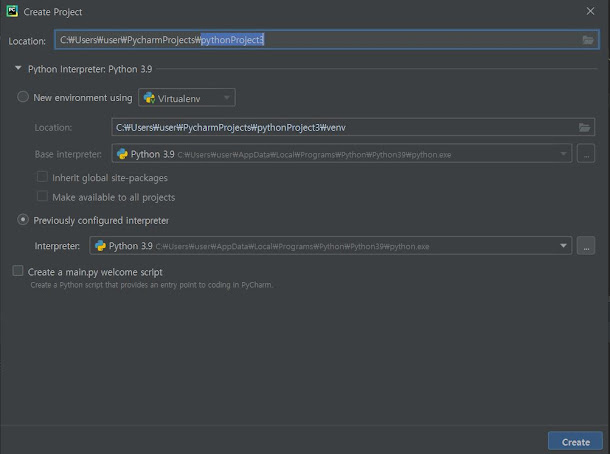Viewport: 610px width, 454px height.
Task: Click the 'Python Interpreter: Python 3.9' heading text
Action: pos(90,69)
